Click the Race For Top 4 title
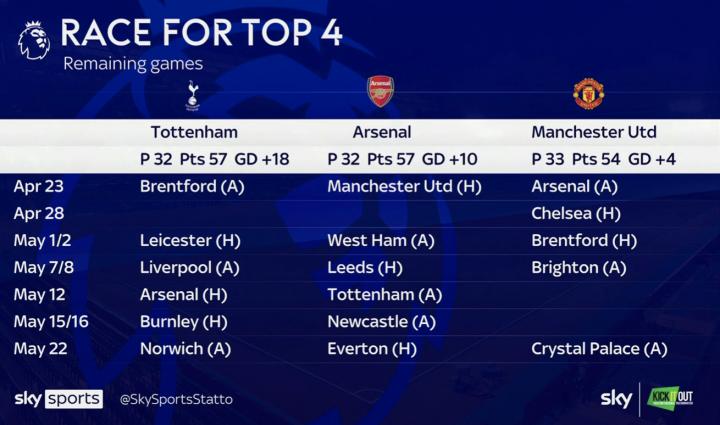The height and width of the screenshot is (425, 720). (202, 32)
